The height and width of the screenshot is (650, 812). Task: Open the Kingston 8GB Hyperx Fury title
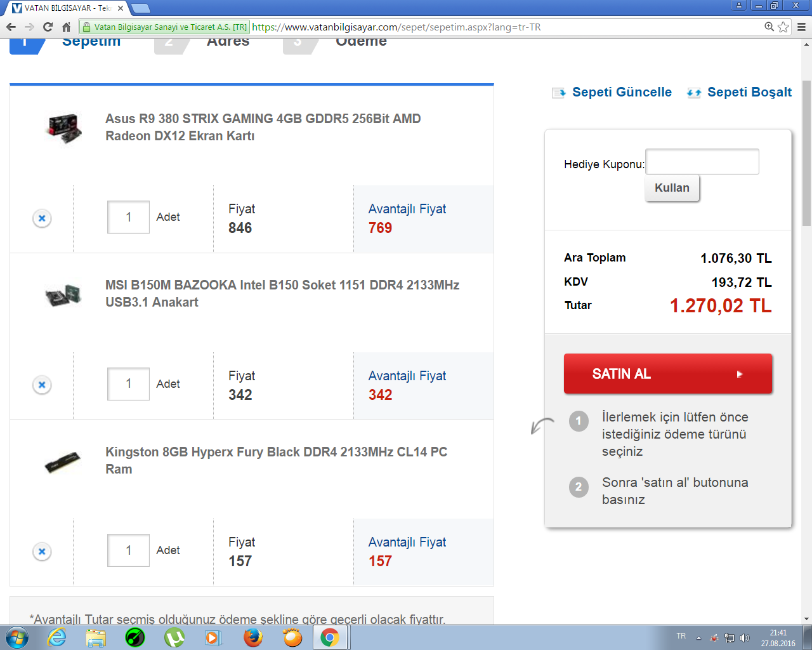tap(276, 460)
